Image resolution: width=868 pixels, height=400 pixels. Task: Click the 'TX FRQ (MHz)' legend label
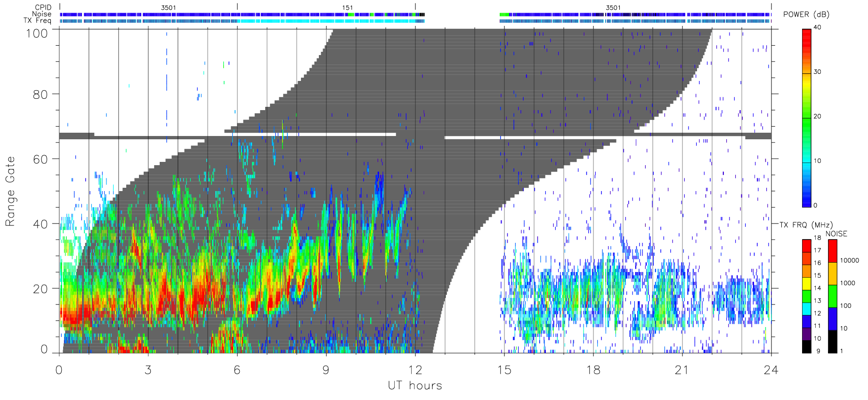806,225
